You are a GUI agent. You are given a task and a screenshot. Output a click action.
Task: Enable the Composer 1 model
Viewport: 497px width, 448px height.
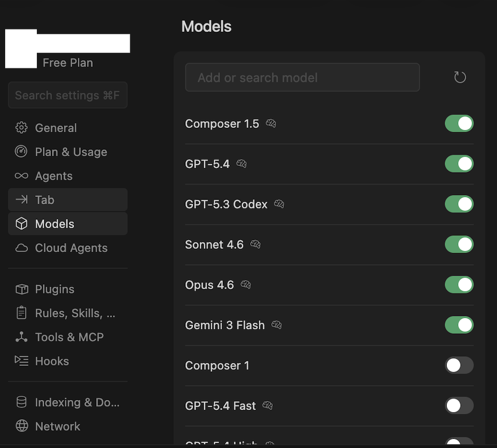pyautogui.click(x=459, y=366)
